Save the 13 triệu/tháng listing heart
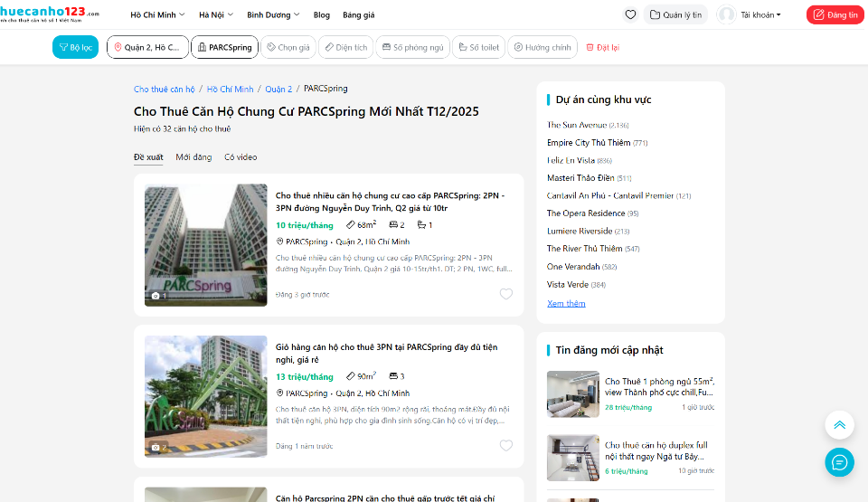 506,445
